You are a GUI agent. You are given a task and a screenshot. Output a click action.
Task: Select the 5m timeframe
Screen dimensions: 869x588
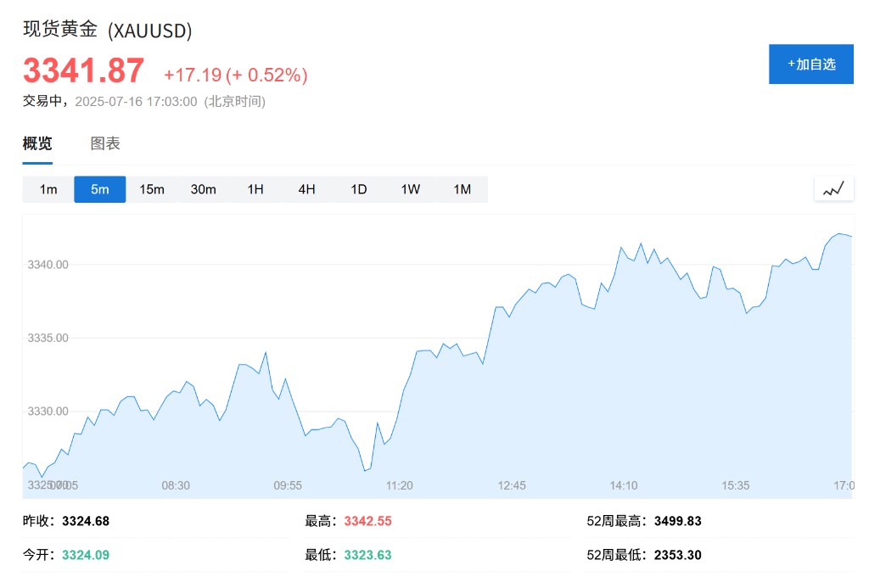coord(100,189)
